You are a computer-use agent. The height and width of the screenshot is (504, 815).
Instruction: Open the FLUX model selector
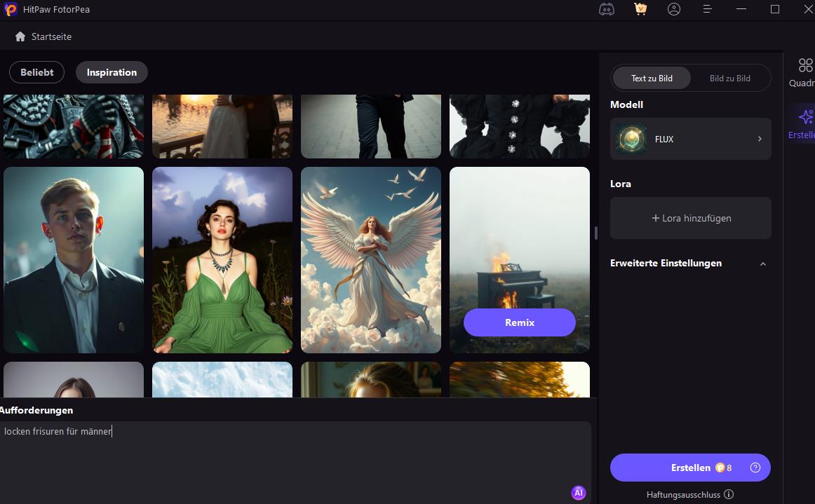(691, 139)
